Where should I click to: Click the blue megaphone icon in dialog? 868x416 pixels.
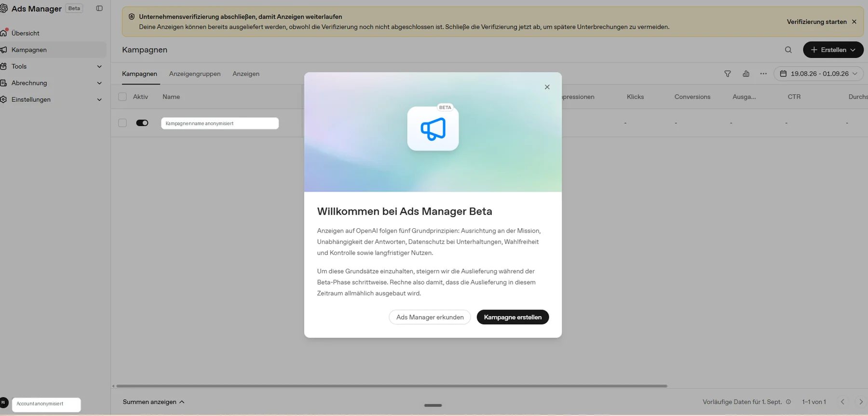pos(433,129)
